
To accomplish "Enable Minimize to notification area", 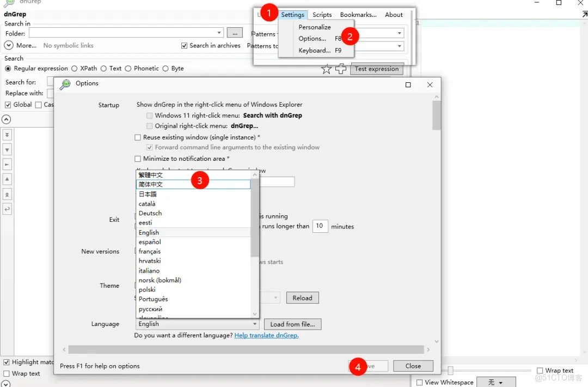I will (138, 159).
